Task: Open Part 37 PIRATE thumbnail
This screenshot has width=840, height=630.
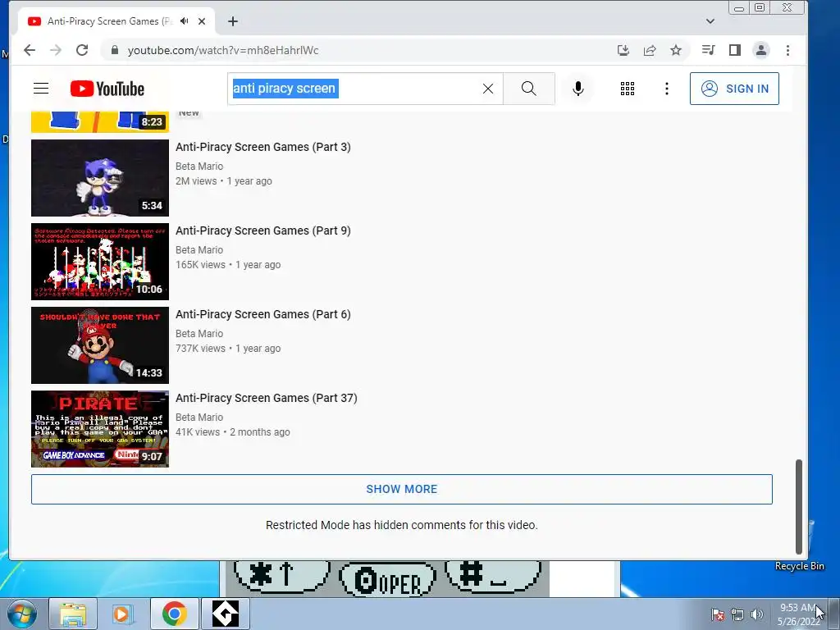Action: (100, 428)
